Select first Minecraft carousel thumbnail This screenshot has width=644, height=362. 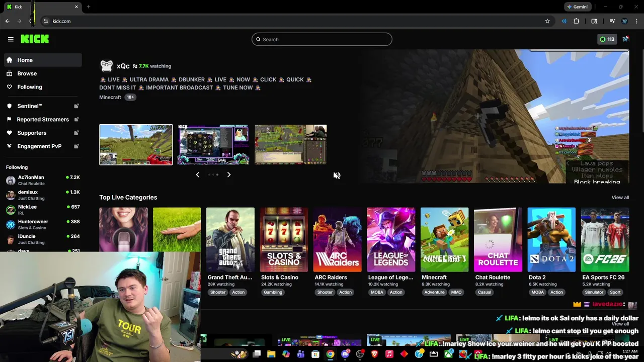[x=136, y=145]
